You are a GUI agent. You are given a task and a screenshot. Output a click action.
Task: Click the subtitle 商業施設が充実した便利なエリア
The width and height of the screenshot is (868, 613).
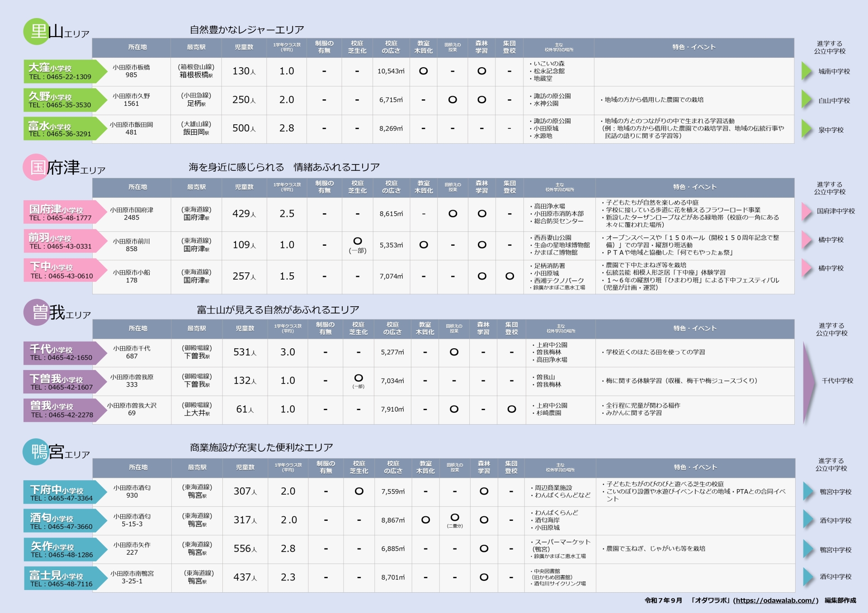[x=261, y=448]
